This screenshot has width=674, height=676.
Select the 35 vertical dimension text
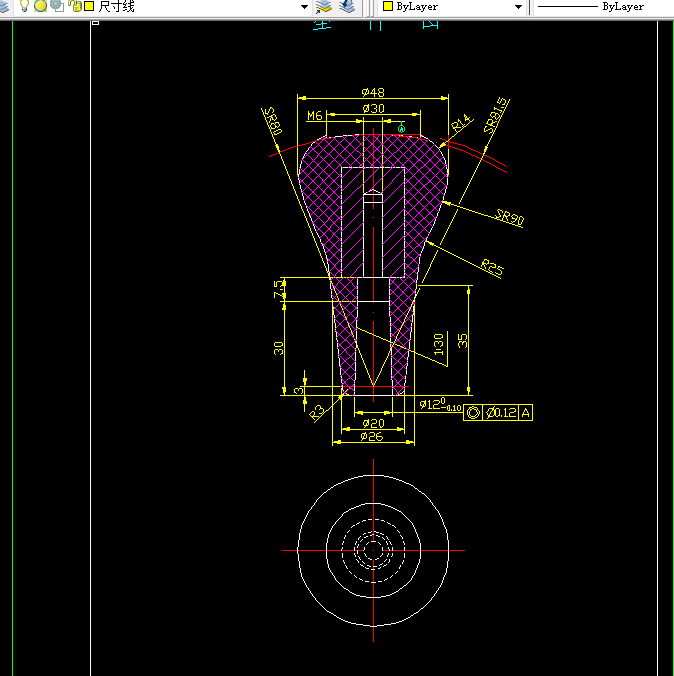click(462, 341)
